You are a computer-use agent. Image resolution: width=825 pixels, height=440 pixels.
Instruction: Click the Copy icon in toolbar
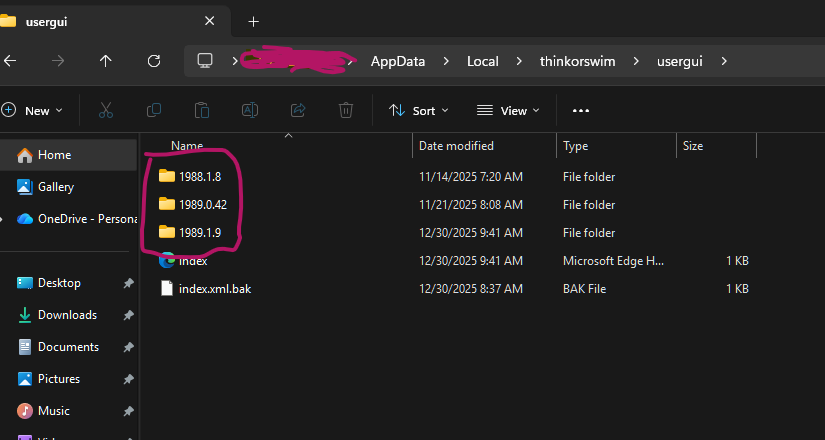pyautogui.click(x=154, y=110)
